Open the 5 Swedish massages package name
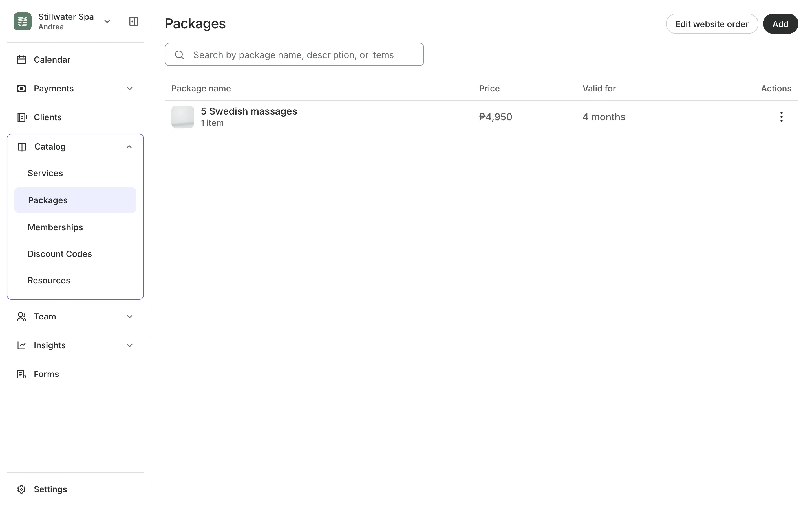Image resolution: width=812 pixels, height=508 pixels. (249, 111)
